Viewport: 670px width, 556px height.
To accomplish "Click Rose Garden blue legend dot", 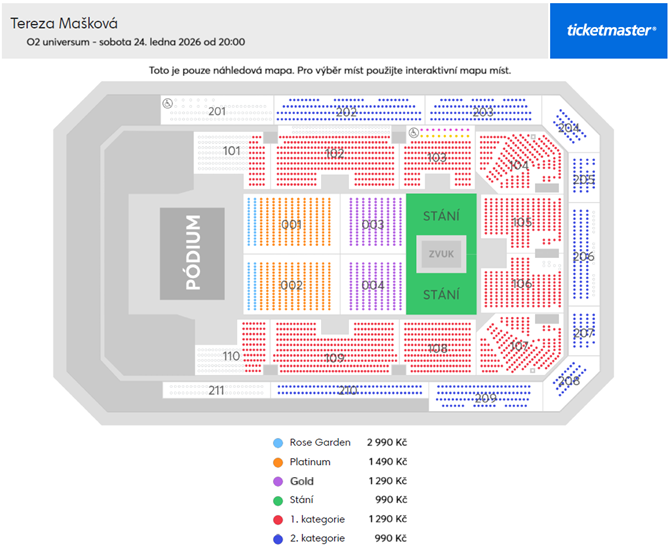I will (x=278, y=443).
